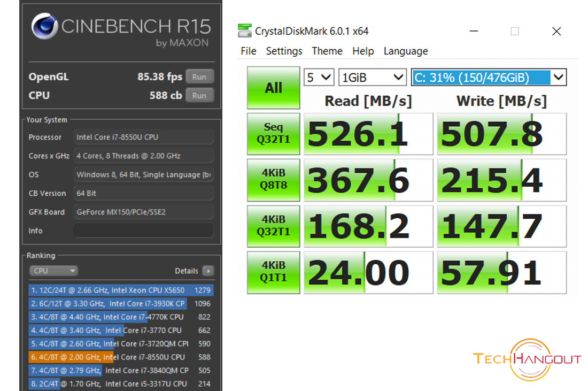Click the 4KiB Q1T1 write result 57.91
This screenshot has height=391, width=588.
pyautogui.click(x=502, y=272)
